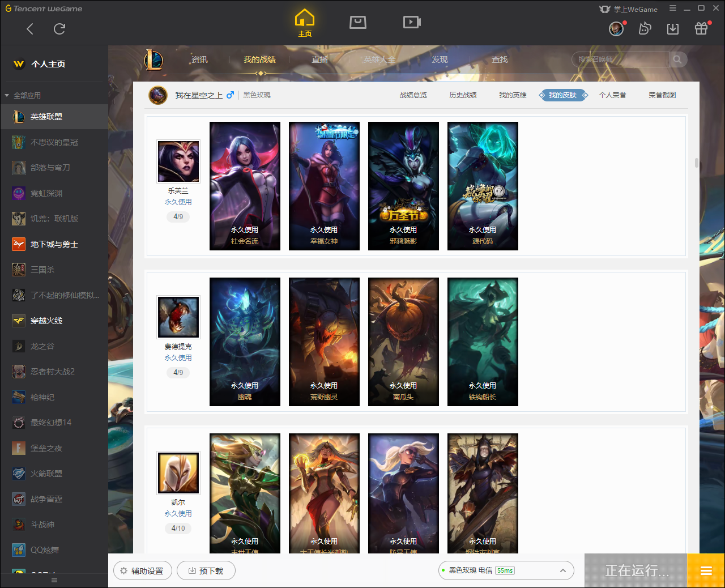The image size is (725, 588).
Task: Click the League of Legends logo icon
Action: pos(153,59)
